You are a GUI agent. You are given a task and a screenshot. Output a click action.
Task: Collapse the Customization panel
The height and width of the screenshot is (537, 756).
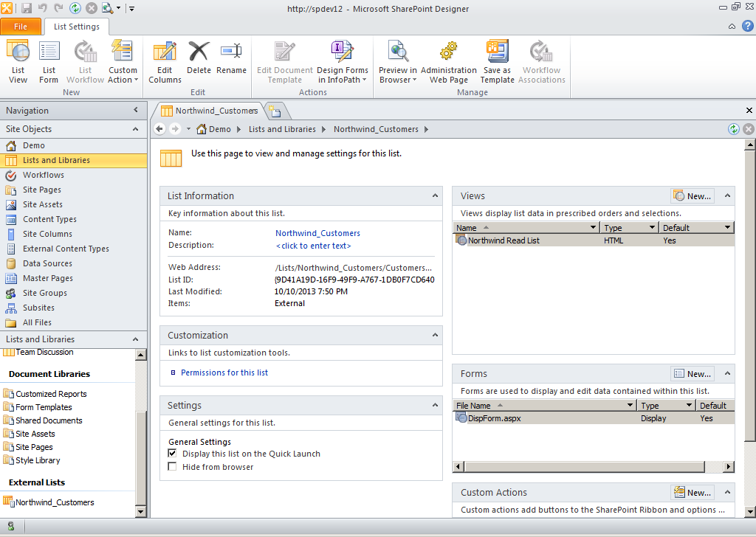pos(435,335)
